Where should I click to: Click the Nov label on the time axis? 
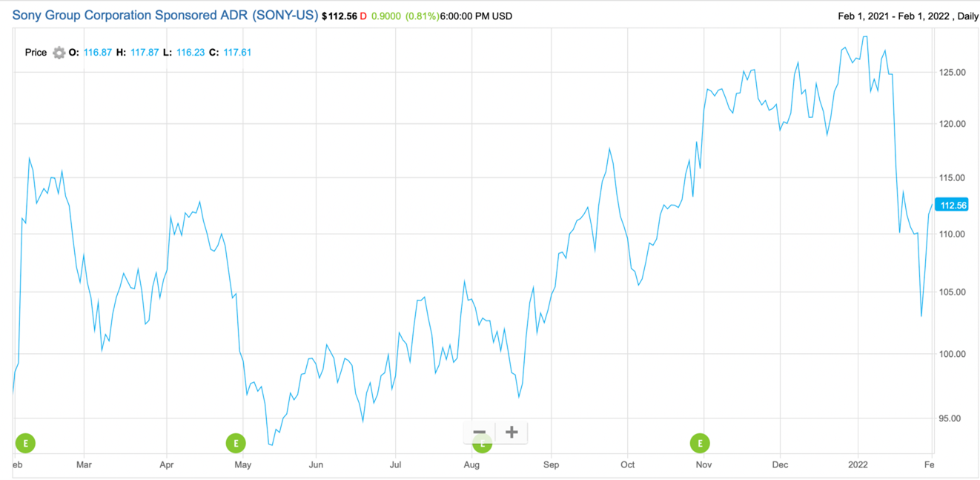(x=704, y=465)
